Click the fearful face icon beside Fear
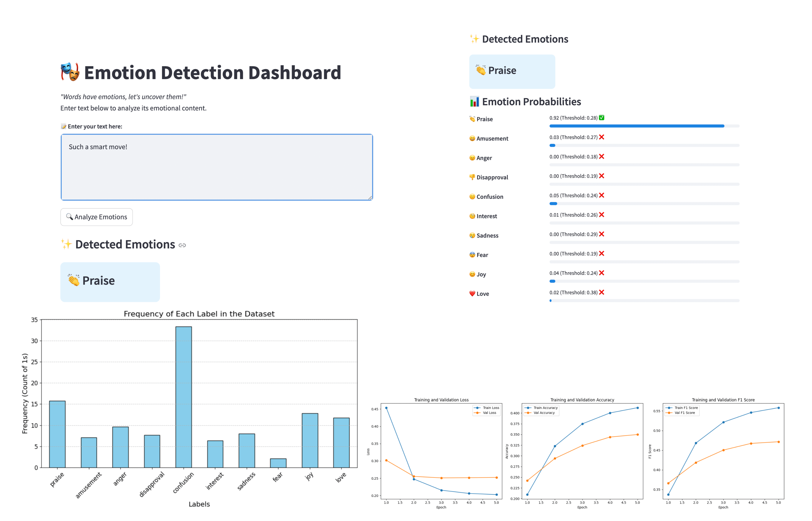Viewport: 812px width, 521px height. pos(472,255)
